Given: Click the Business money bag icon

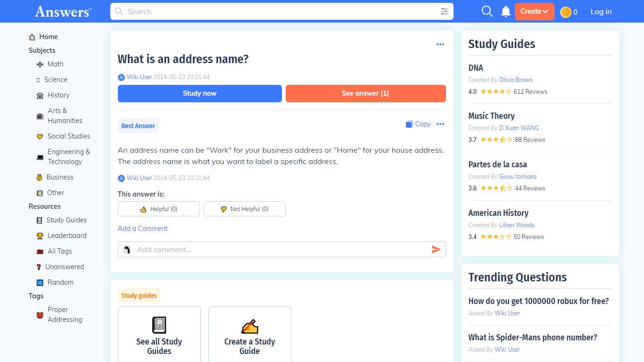Looking at the screenshot, I should click(40, 177).
